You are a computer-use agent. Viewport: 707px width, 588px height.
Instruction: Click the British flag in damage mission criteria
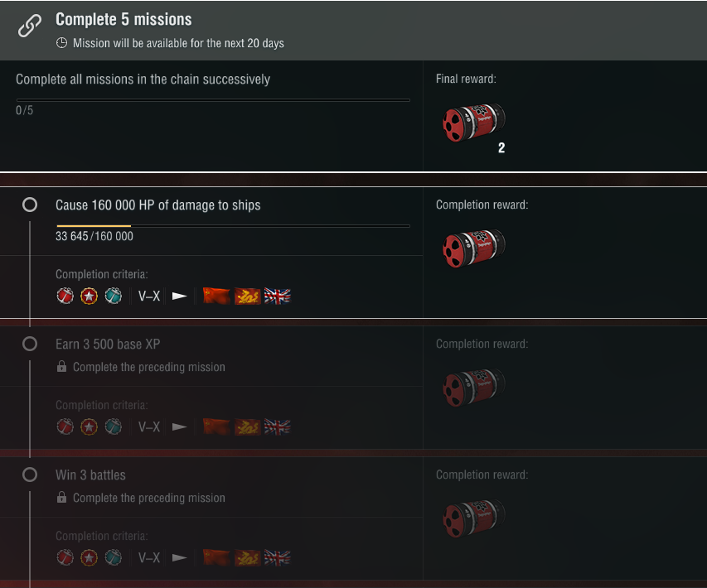point(278,296)
